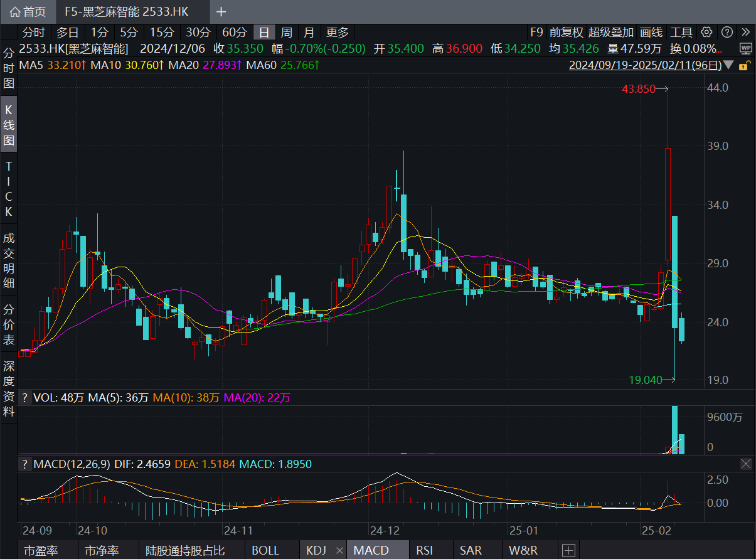
Task: Activate the 画线 drawing tools
Action: 652,33
